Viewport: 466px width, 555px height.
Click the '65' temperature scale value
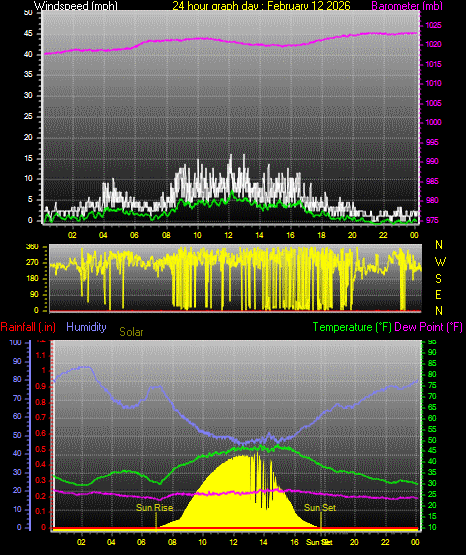(x=432, y=407)
